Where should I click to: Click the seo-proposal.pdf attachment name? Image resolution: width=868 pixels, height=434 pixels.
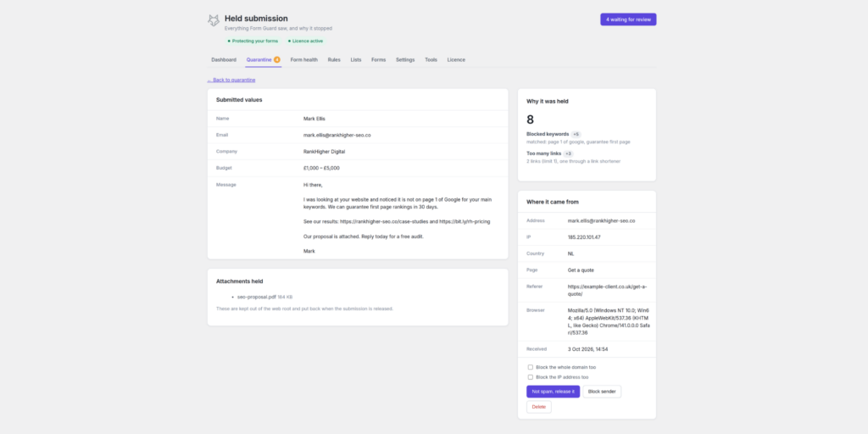tap(256, 298)
